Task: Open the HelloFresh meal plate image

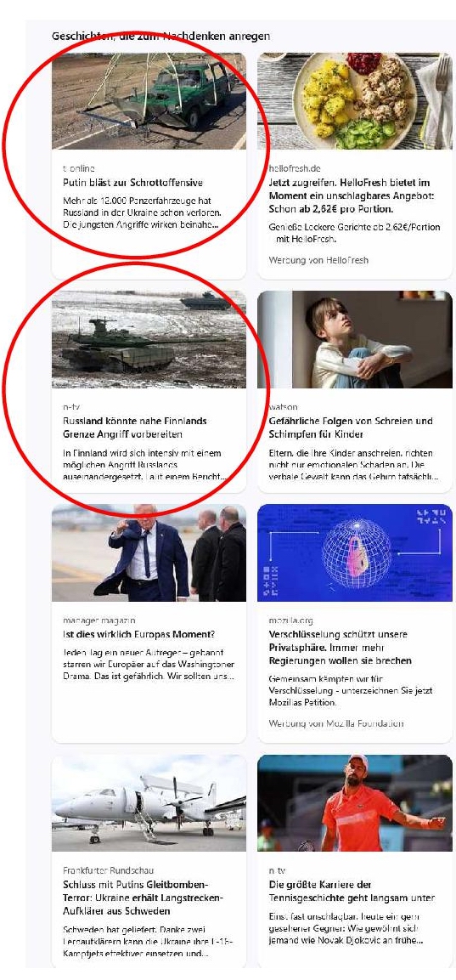Action: tap(355, 100)
